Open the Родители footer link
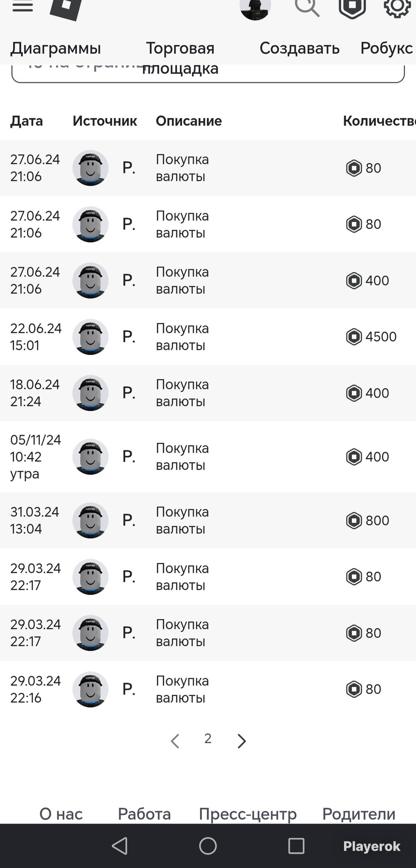Viewport: 416px width, 868px height. pyautogui.click(x=359, y=814)
